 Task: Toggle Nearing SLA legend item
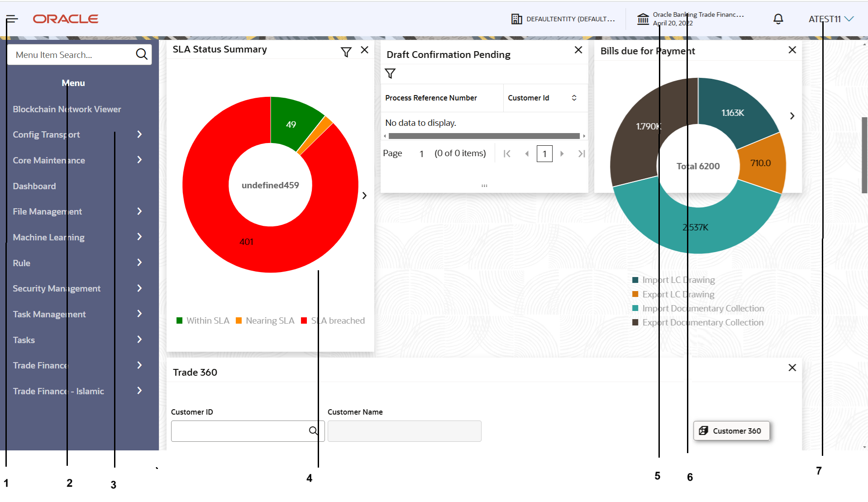pos(265,320)
